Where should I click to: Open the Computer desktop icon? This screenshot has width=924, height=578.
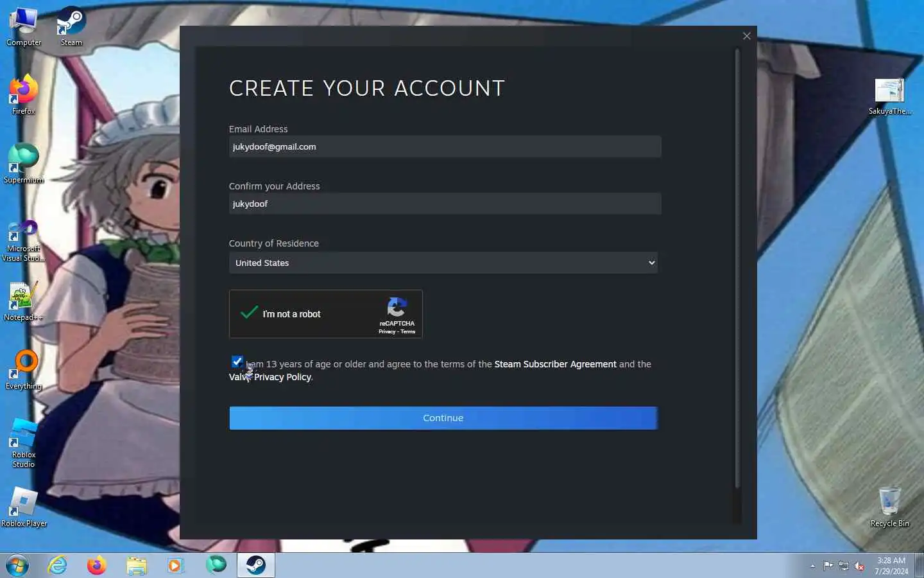[24, 27]
